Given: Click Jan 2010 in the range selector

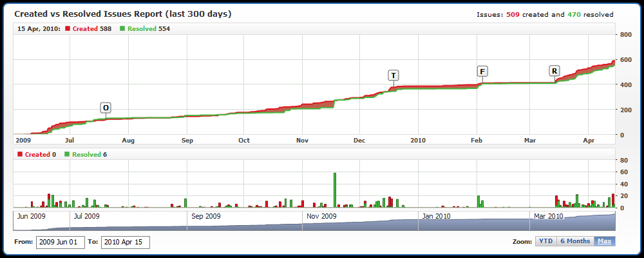Looking at the screenshot, I should point(437,216).
